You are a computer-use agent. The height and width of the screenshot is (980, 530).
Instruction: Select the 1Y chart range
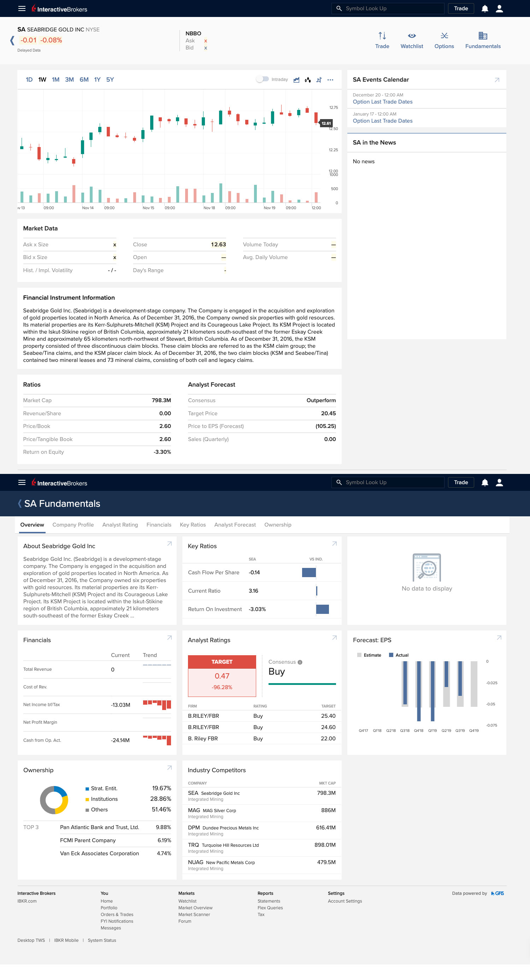98,80
